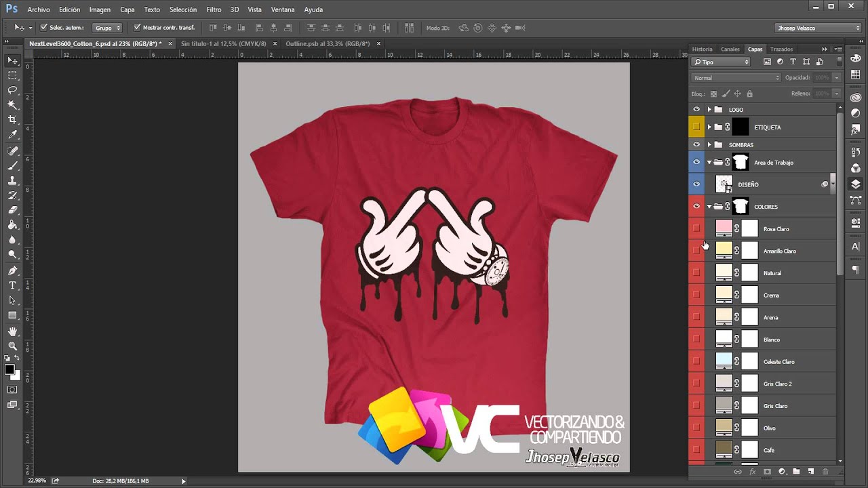The image size is (868, 488).
Task: Expand the ETIQUETA group
Action: point(709,127)
